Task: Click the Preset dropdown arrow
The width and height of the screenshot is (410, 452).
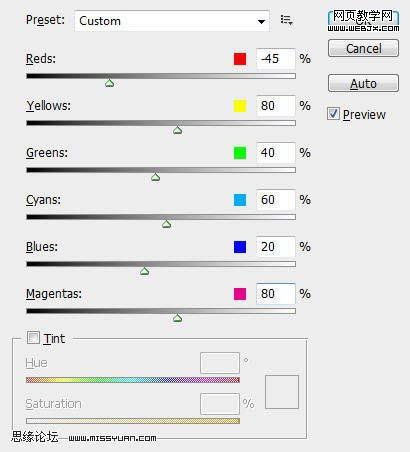Action: pyautogui.click(x=261, y=22)
